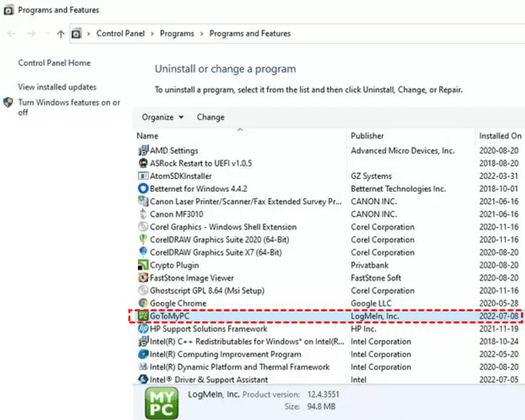Open Turn Windows features on or off

pos(69,107)
